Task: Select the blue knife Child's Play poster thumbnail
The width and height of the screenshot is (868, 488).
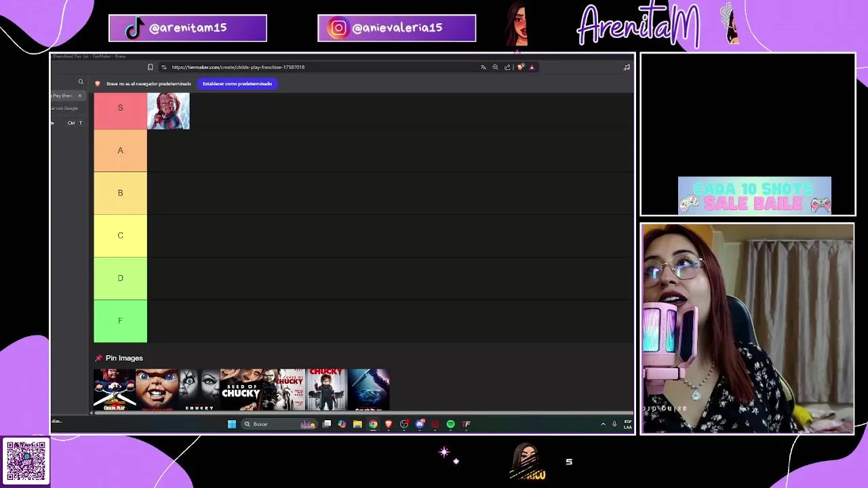Action: pos(369,390)
